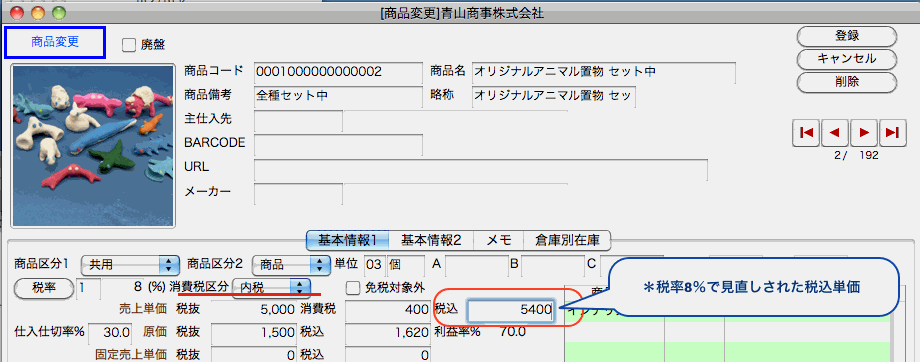Click the 商品コード field

pyautogui.click(x=338, y=73)
